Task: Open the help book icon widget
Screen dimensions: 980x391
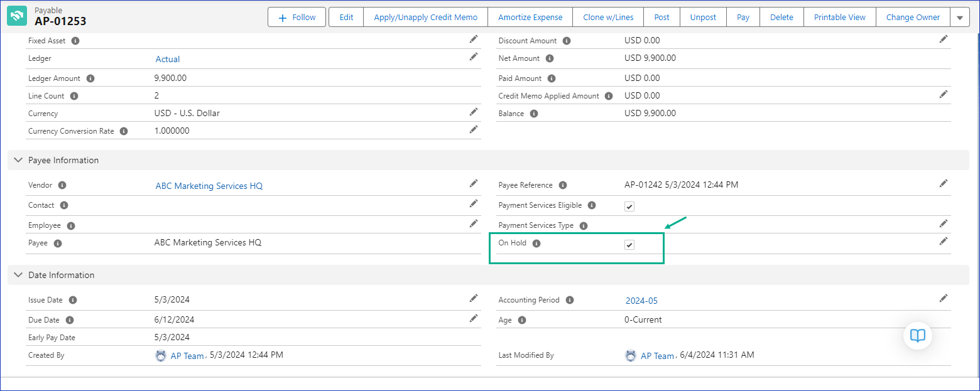Action: [x=917, y=336]
